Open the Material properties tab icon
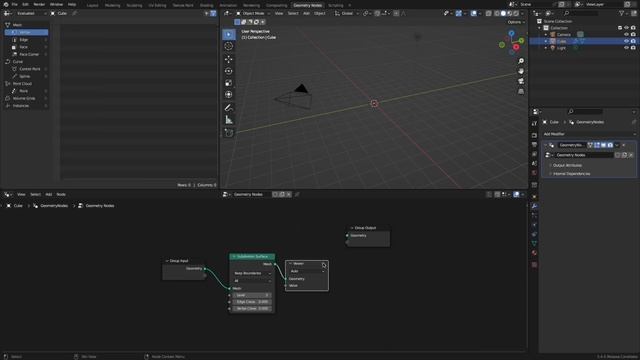 (534, 253)
